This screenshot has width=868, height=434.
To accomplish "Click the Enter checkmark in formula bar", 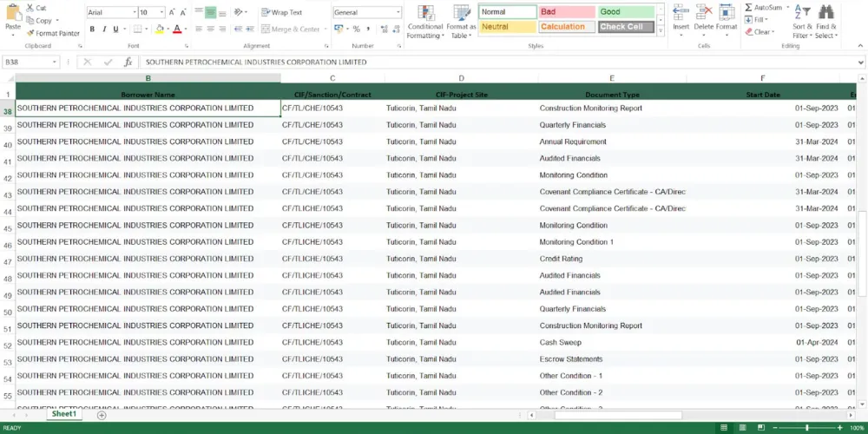I will click(x=108, y=62).
